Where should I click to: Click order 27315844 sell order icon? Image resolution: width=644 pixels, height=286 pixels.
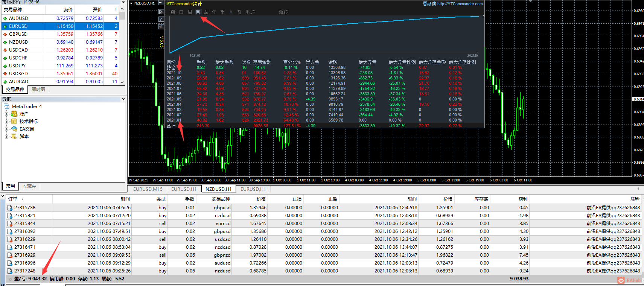[10, 224]
